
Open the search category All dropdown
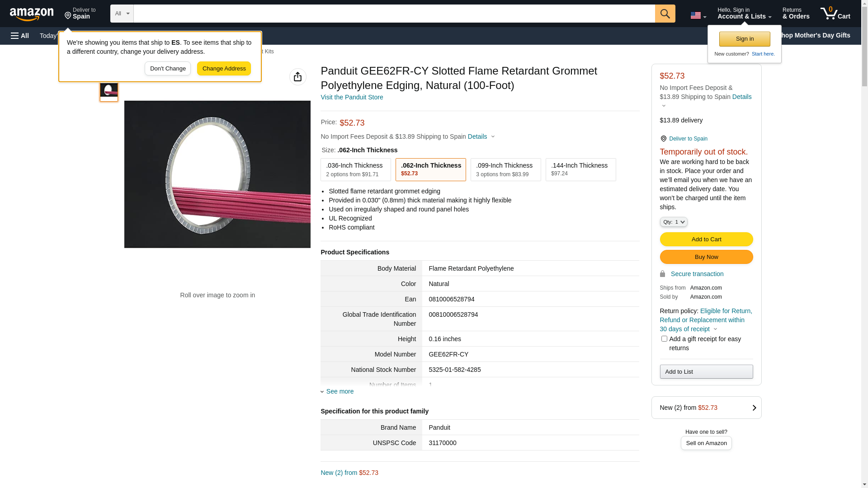(122, 14)
